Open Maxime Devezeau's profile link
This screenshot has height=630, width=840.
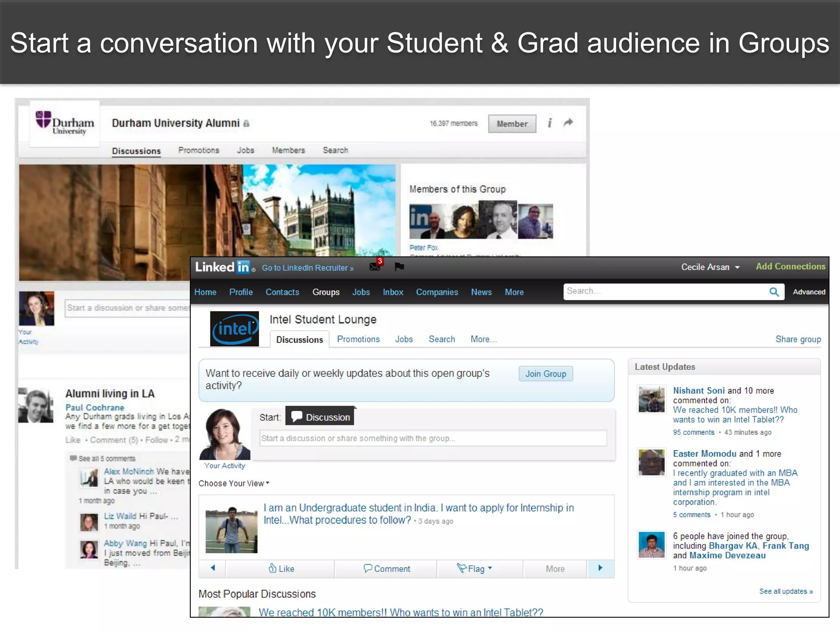pyautogui.click(x=727, y=556)
